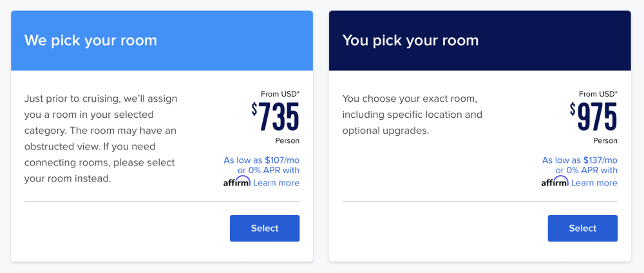This screenshot has width=644, height=273.
Task: Click the 'You choose your exact room' description
Action: pos(412,115)
